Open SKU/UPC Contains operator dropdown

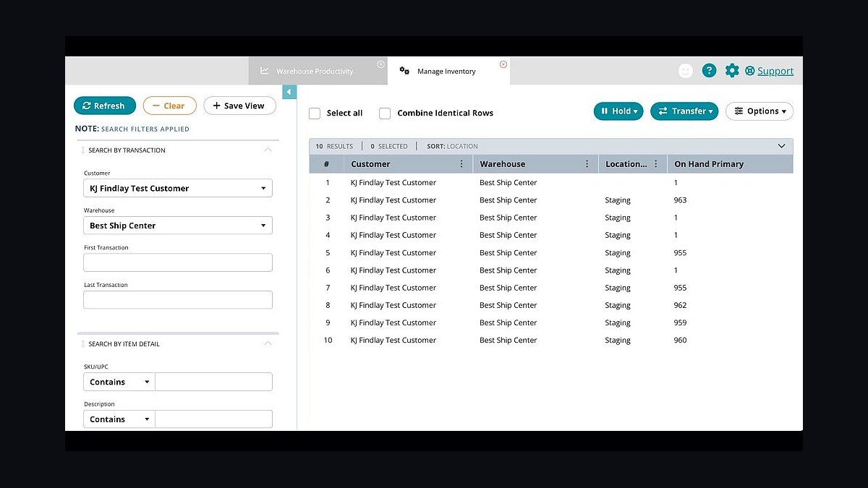click(119, 382)
